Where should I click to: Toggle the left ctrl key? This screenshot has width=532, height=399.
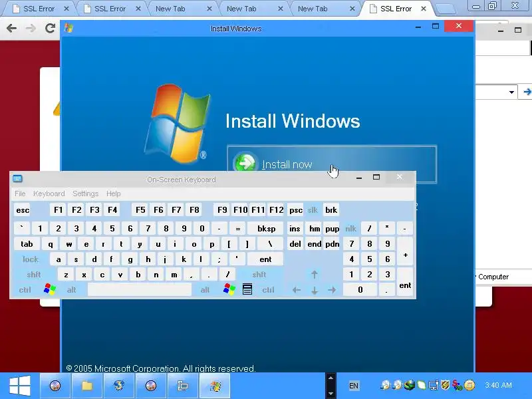pos(25,290)
